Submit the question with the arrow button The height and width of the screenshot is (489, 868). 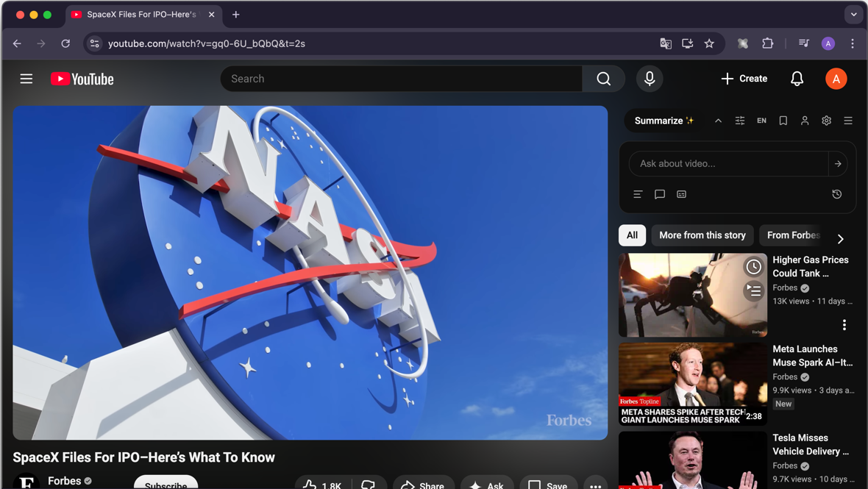coord(838,164)
